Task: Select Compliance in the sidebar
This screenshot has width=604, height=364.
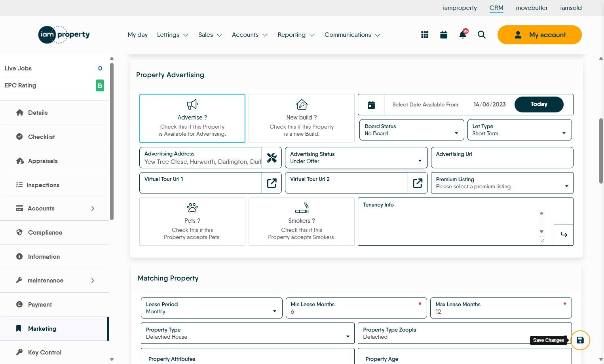Action: click(45, 233)
